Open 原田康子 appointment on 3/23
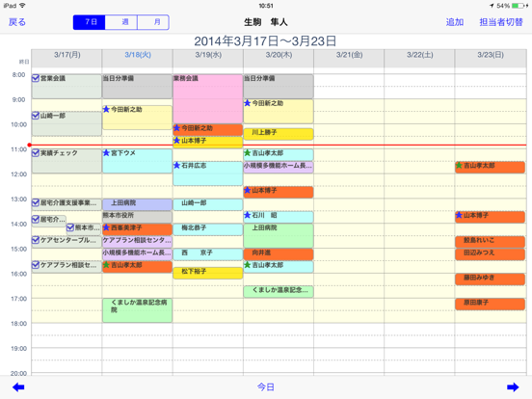Viewport: 532px width, 399px height. point(491,304)
